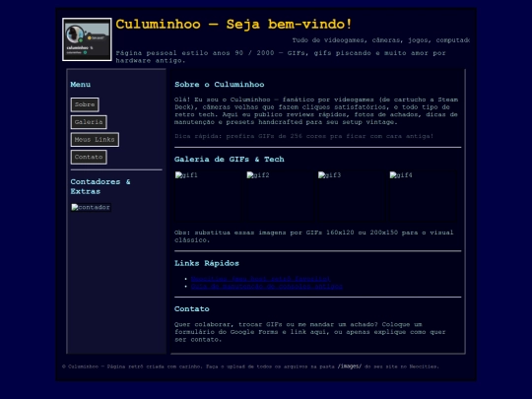Click the /images/ code text in footer

tap(350, 366)
